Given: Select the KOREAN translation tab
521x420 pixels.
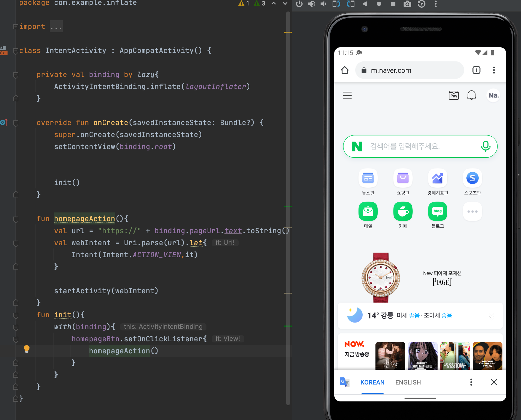Looking at the screenshot, I should (372, 382).
